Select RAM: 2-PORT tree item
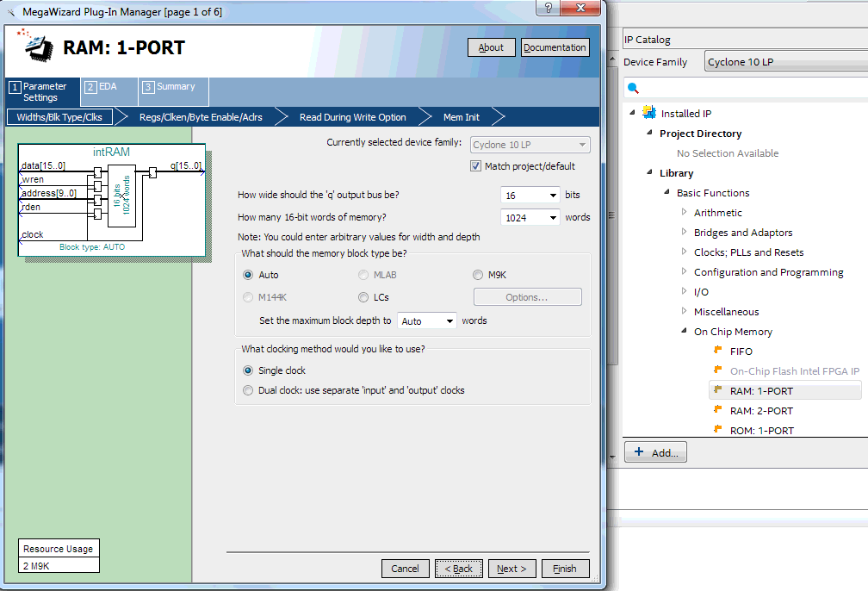The height and width of the screenshot is (591, 868). click(761, 411)
